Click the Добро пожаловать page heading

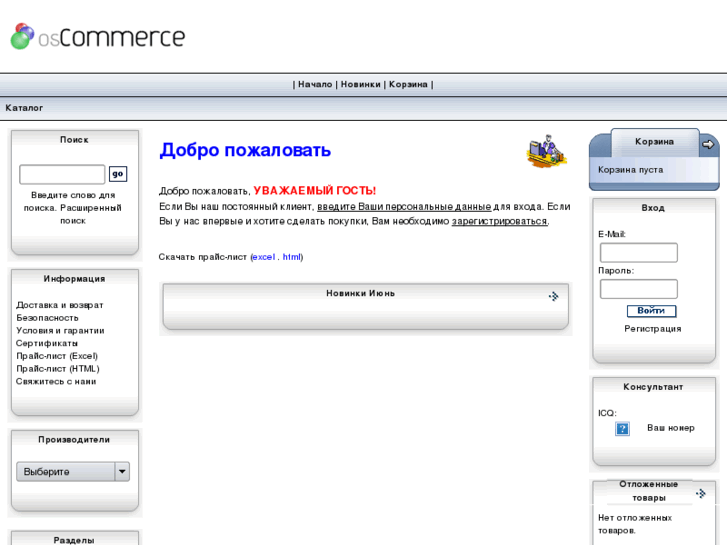coord(245,150)
